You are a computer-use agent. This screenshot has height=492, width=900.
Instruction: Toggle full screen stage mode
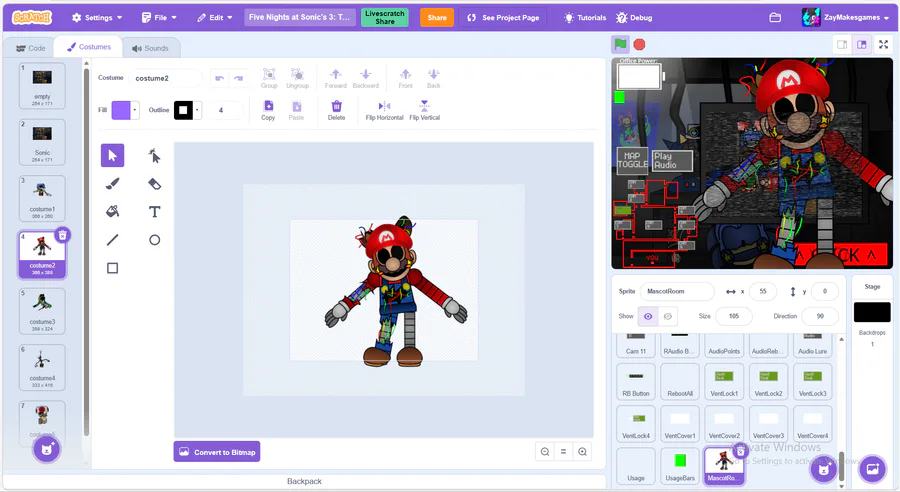pyautogui.click(x=883, y=44)
